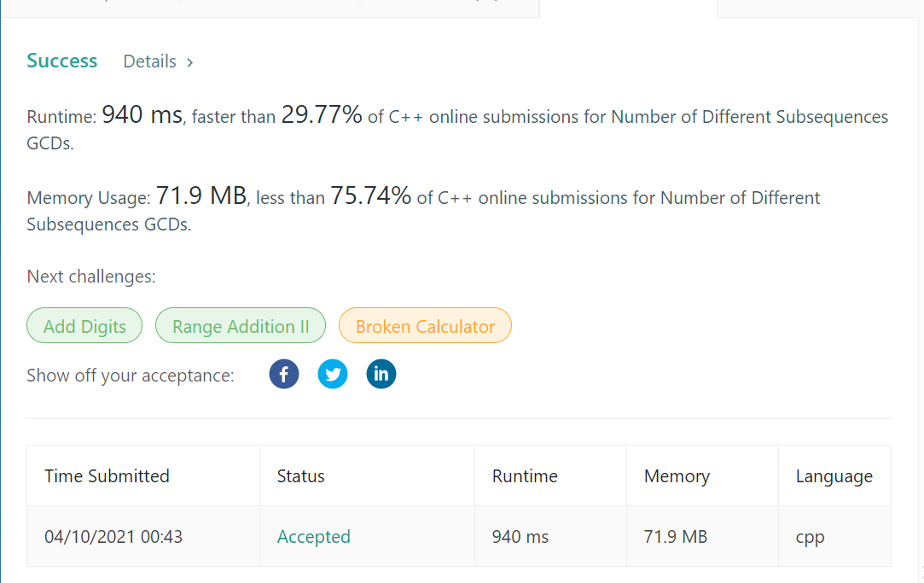Select the Accepted submission link
Image resolution: width=924 pixels, height=583 pixels.
tap(314, 536)
